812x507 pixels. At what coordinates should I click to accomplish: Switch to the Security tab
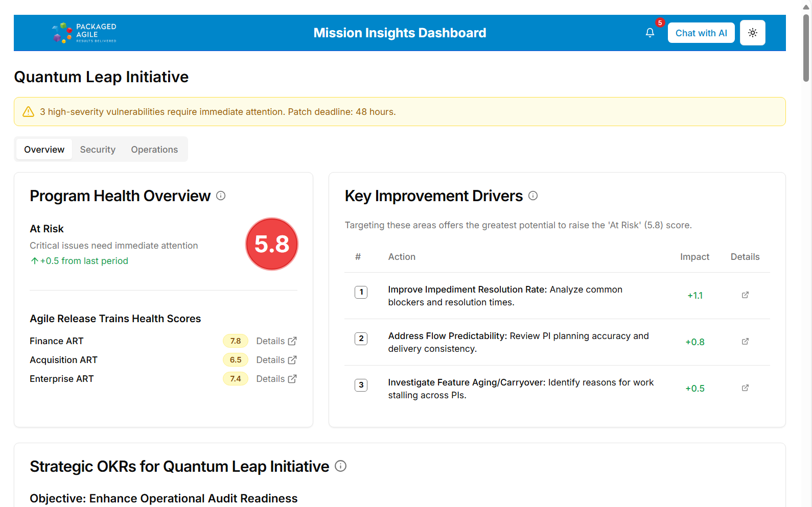[x=98, y=150]
